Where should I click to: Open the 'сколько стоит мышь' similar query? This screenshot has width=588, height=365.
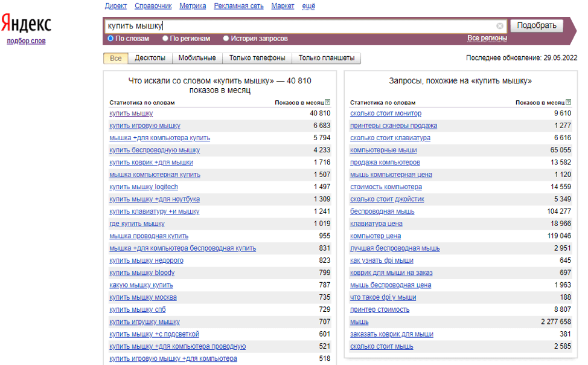point(382,347)
